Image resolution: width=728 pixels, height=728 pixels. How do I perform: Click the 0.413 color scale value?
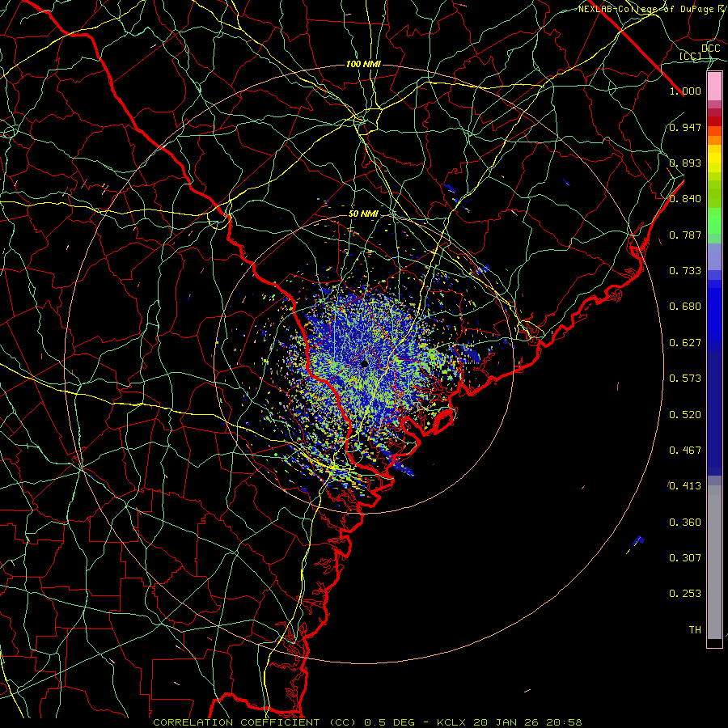click(x=685, y=486)
